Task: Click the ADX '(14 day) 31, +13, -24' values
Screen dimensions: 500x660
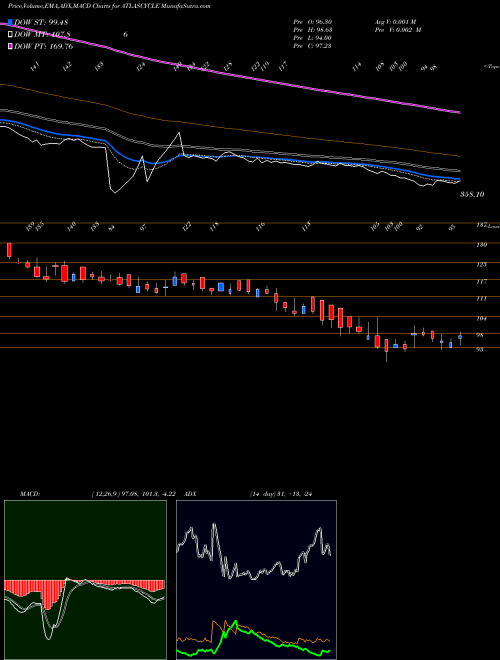Action: point(283,494)
